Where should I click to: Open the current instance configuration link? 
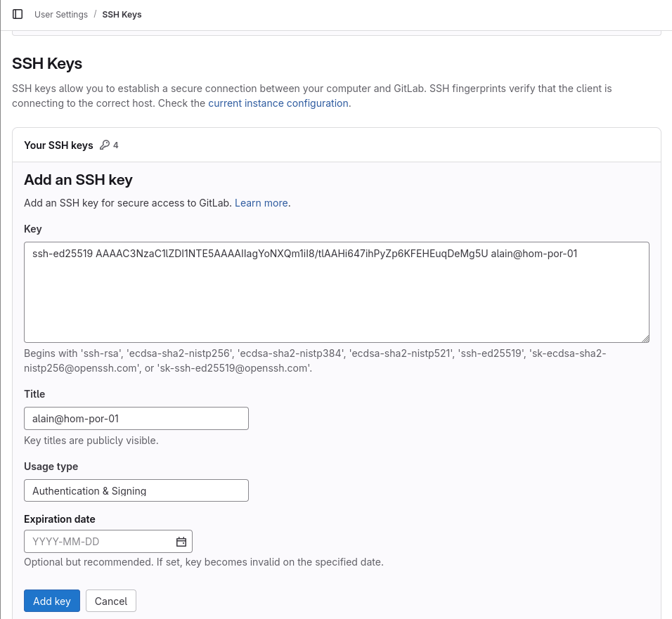tap(278, 103)
